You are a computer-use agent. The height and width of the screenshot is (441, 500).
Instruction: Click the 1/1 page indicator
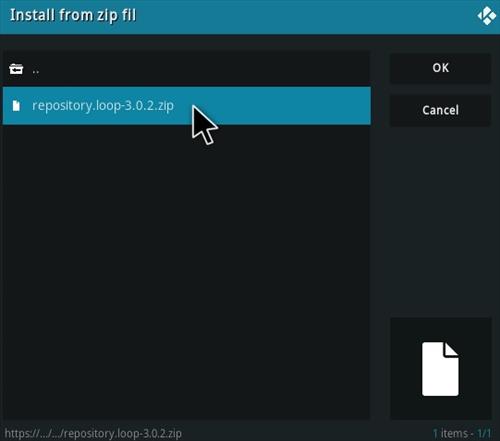point(484,433)
